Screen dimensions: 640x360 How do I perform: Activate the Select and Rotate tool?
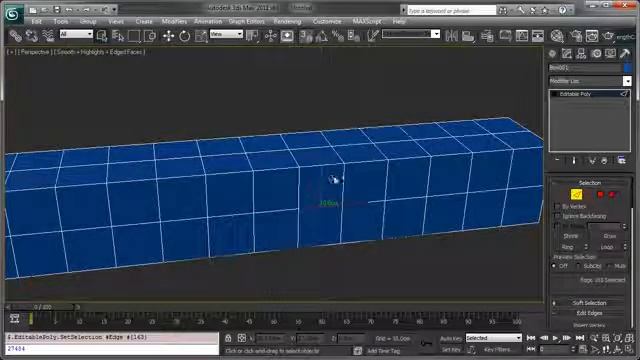pyautogui.click(x=184, y=36)
